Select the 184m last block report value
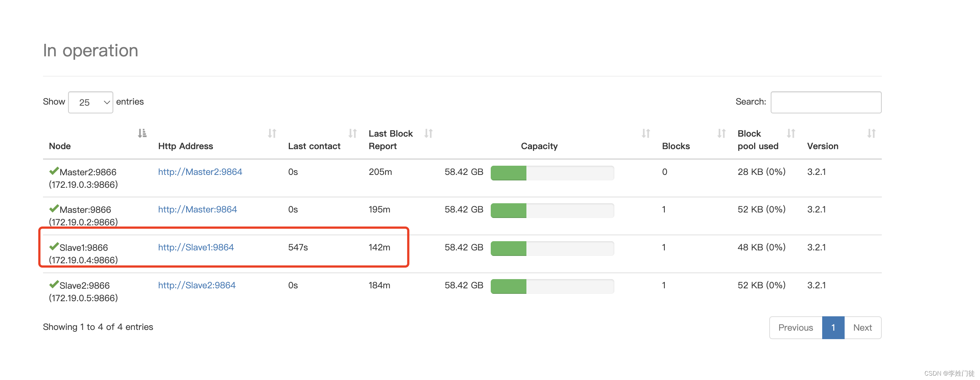 pyautogui.click(x=379, y=285)
